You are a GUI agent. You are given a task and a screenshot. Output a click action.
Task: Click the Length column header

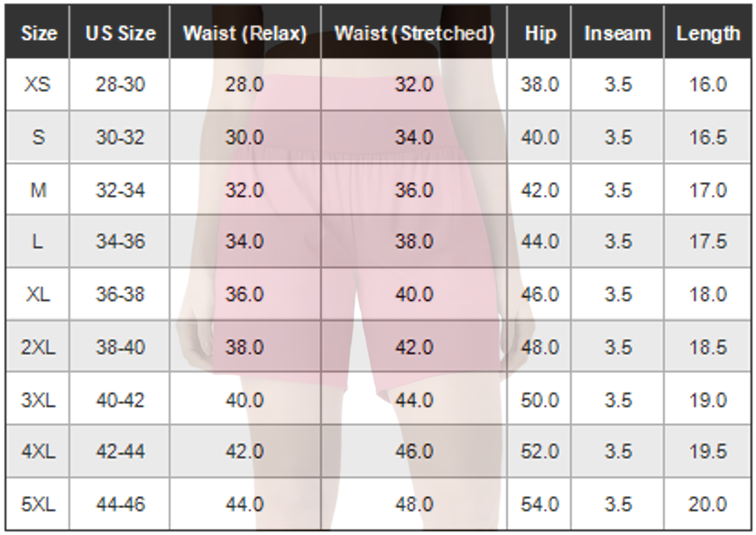[x=707, y=32]
